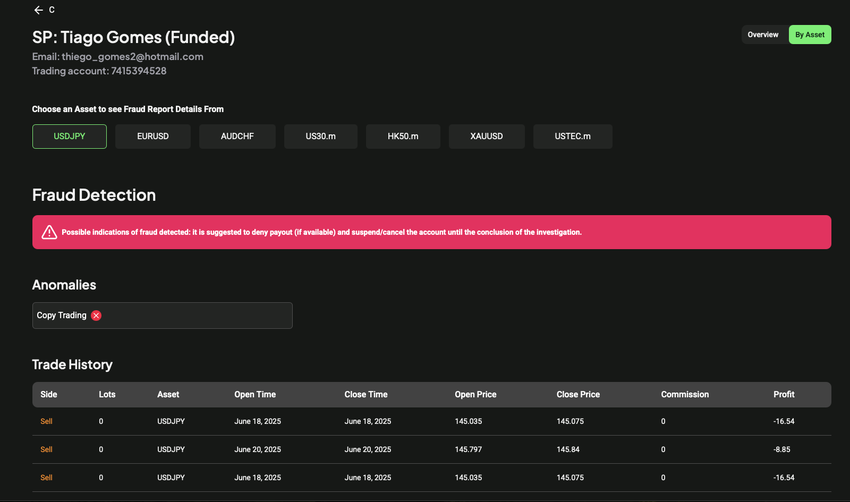Click the Open Time column header
Screen dimensions: 850x502
[x=255, y=395]
